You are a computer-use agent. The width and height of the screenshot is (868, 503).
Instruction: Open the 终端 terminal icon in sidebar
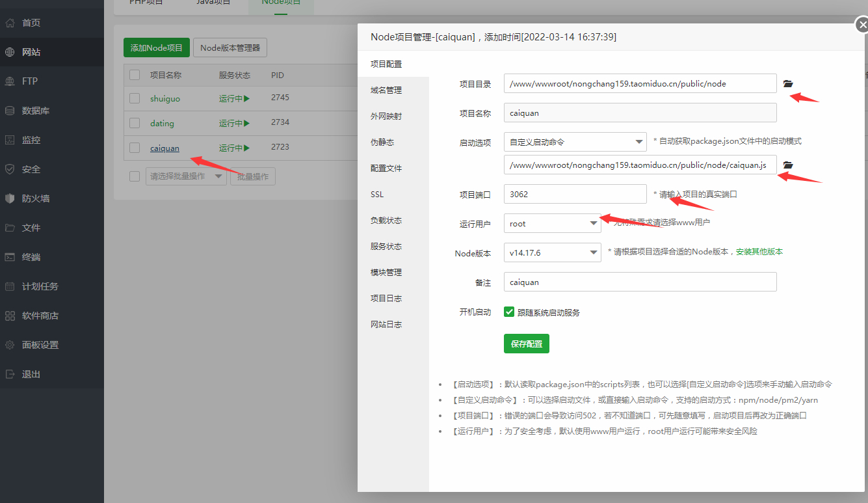pyautogui.click(x=10, y=257)
